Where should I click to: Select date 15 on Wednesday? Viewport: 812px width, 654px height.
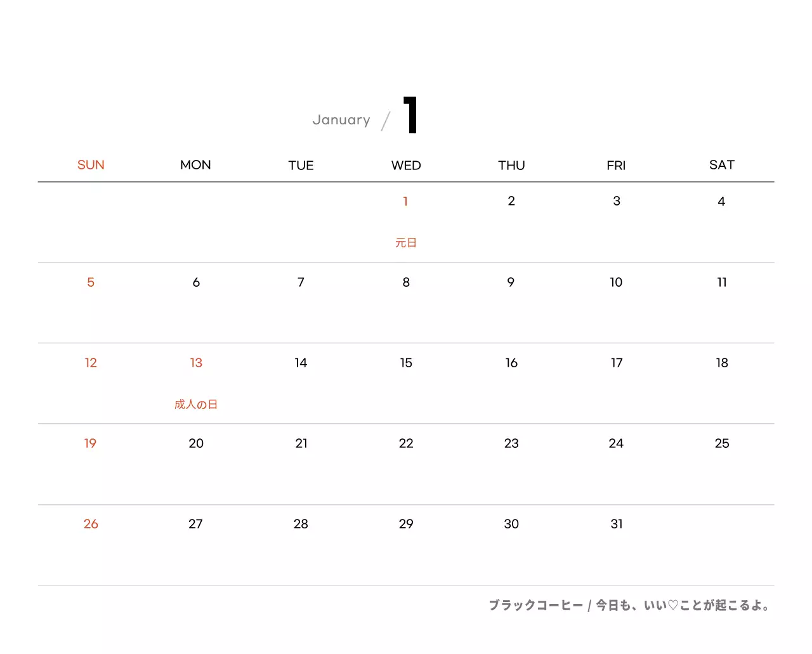[x=406, y=363]
